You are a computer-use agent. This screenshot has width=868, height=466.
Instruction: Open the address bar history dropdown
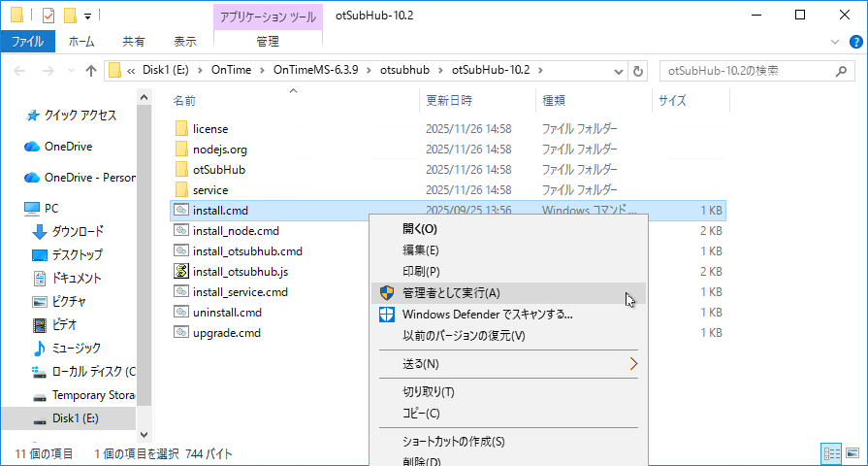click(x=618, y=71)
